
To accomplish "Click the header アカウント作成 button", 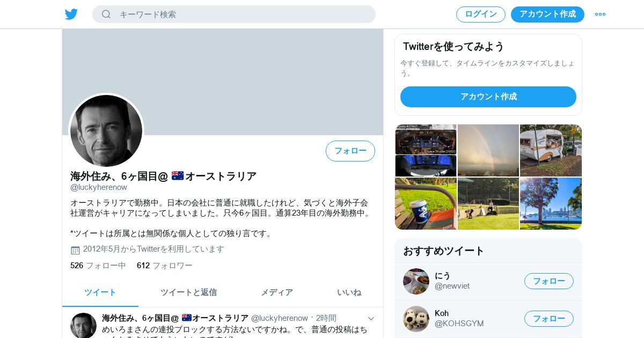I will tap(547, 14).
